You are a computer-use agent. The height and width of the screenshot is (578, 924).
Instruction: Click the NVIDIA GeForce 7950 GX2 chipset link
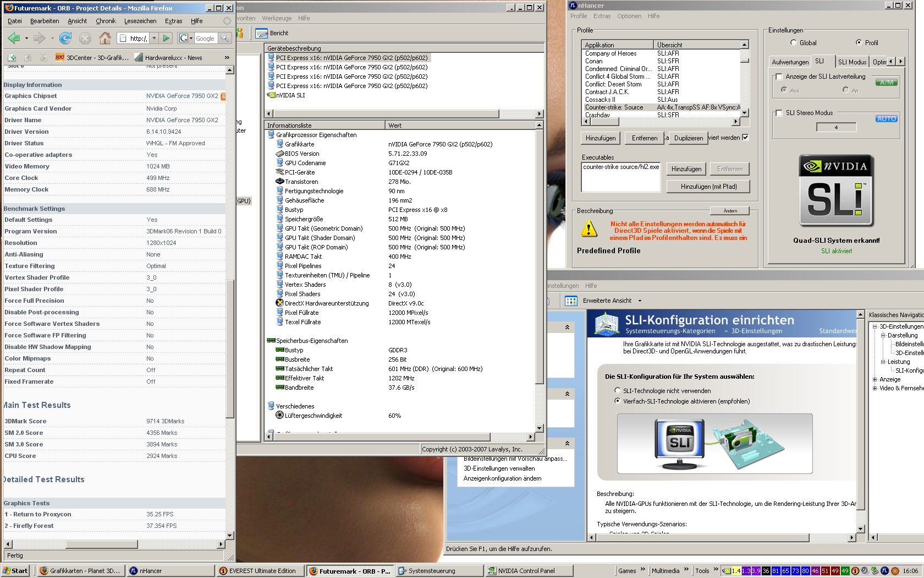click(182, 96)
